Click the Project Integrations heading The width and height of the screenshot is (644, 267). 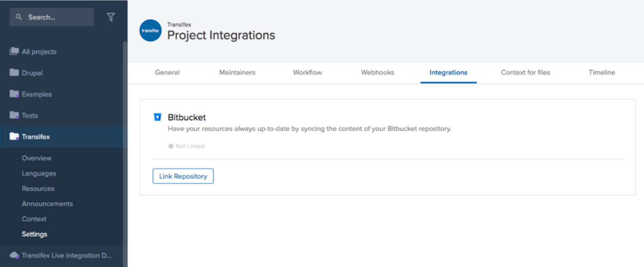(x=221, y=35)
